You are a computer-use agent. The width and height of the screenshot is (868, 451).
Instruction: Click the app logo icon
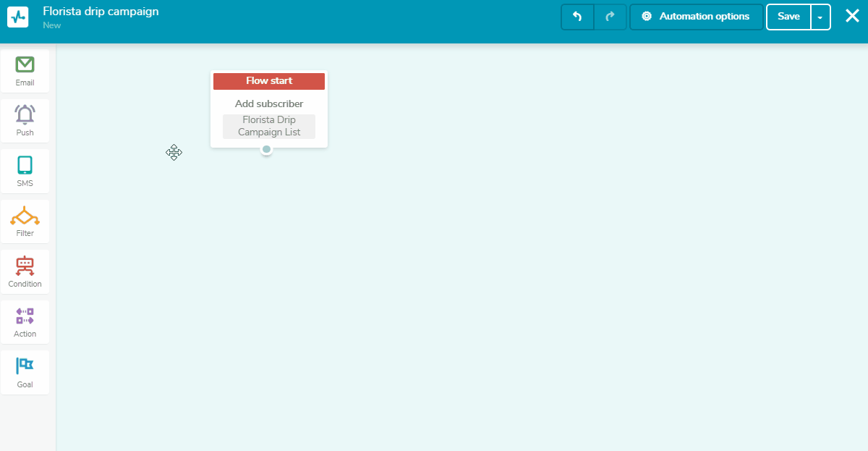tap(17, 17)
